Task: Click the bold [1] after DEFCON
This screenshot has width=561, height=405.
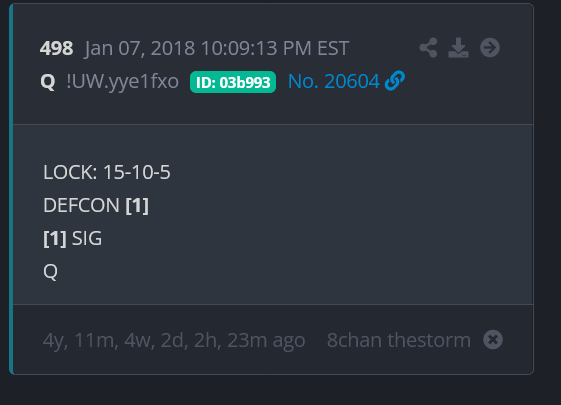Action: [x=137, y=206]
